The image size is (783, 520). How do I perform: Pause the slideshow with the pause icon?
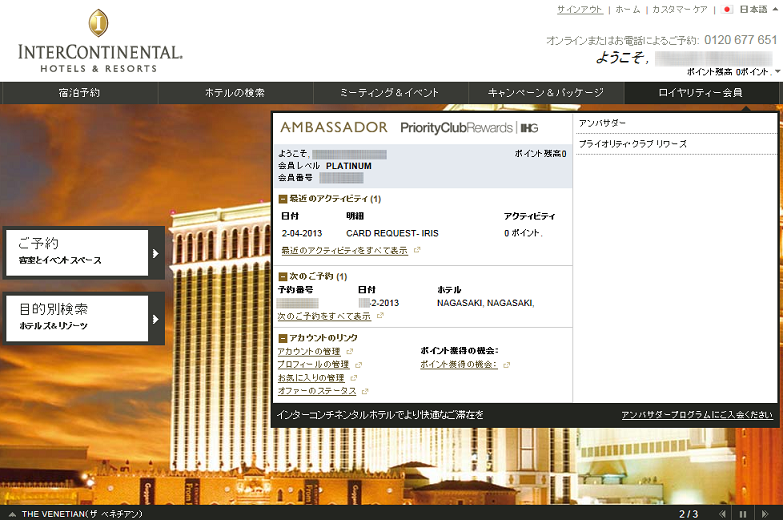(x=743, y=514)
